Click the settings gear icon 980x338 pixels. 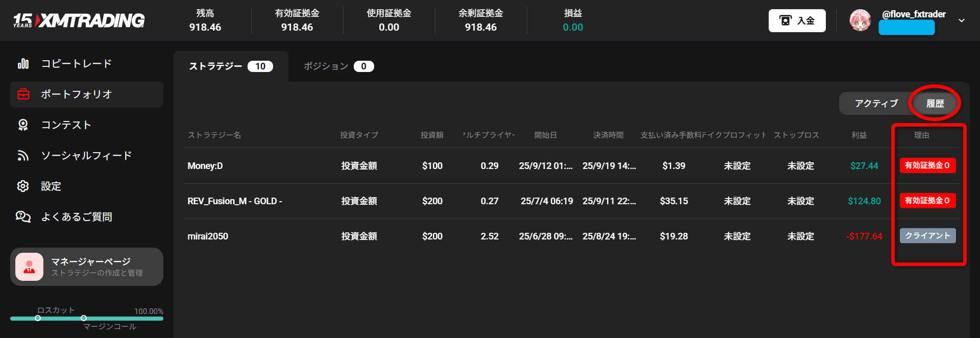click(23, 186)
